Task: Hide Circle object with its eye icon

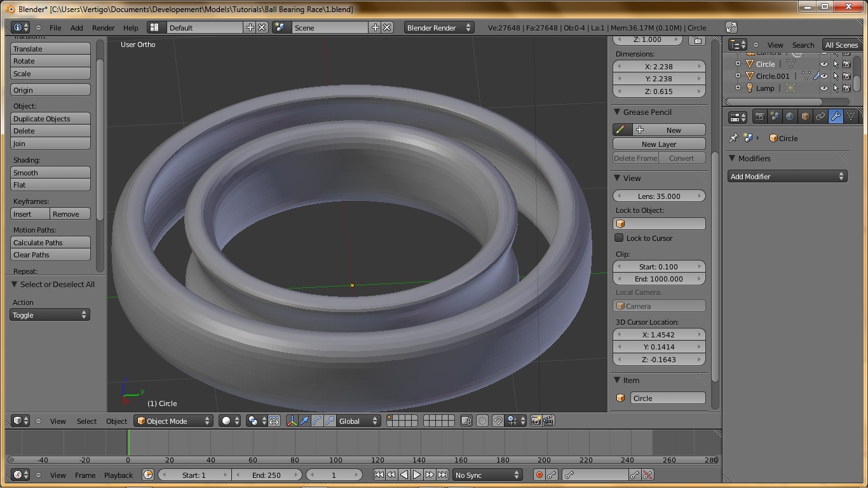Action: click(824, 64)
